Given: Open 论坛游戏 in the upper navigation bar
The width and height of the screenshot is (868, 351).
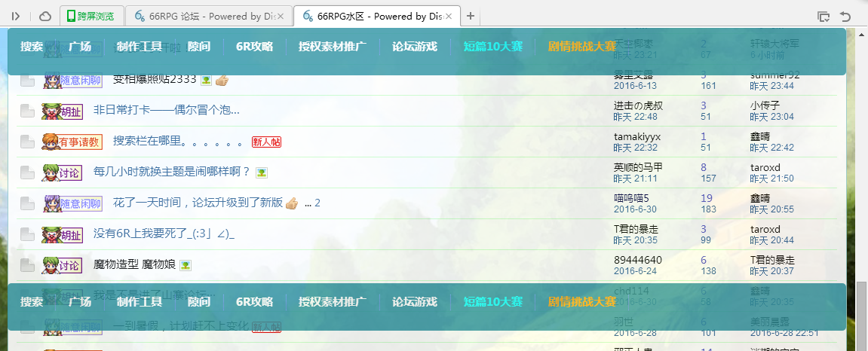Looking at the screenshot, I should point(415,47).
